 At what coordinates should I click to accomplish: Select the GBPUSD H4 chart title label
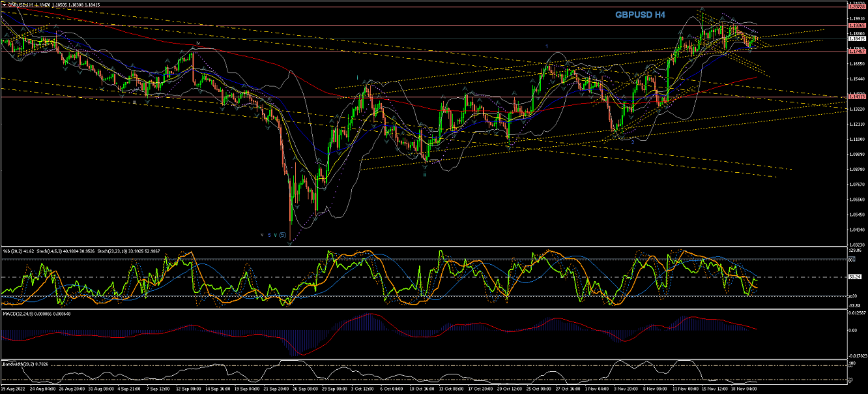tap(641, 14)
